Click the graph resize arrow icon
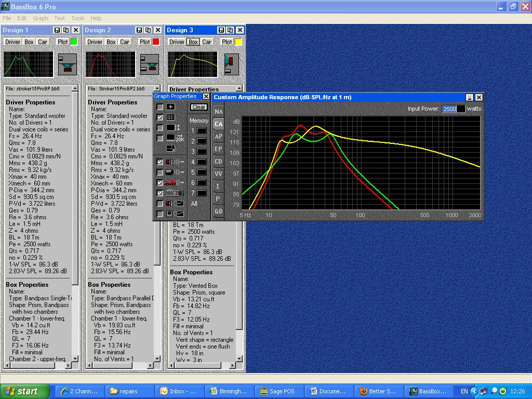Image resolution: width=532 pixels, height=399 pixels. (170, 149)
